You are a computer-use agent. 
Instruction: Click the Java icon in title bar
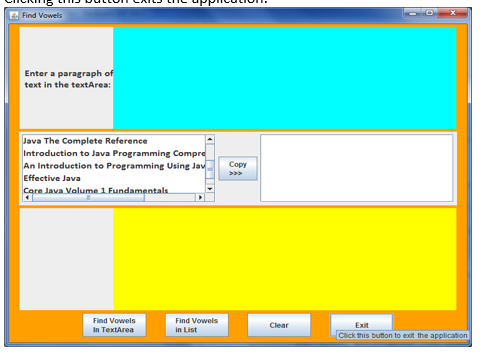14,16
